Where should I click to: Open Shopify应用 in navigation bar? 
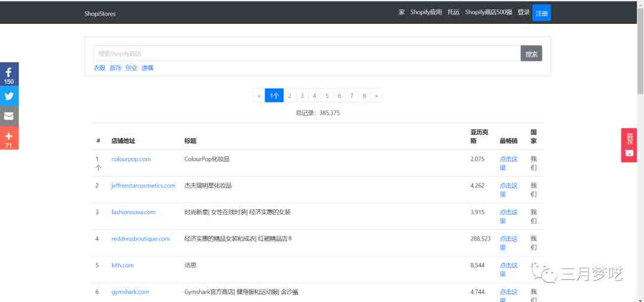(x=426, y=13)
